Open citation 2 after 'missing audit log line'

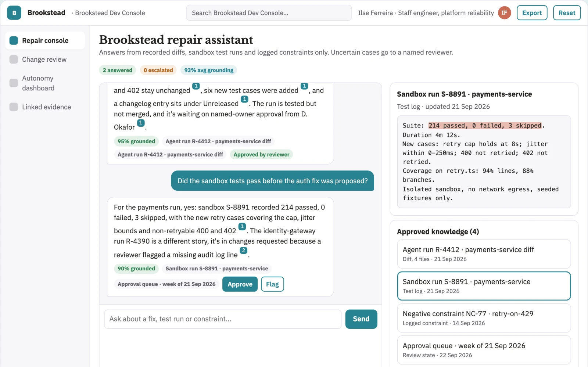[x=243, y=251]
